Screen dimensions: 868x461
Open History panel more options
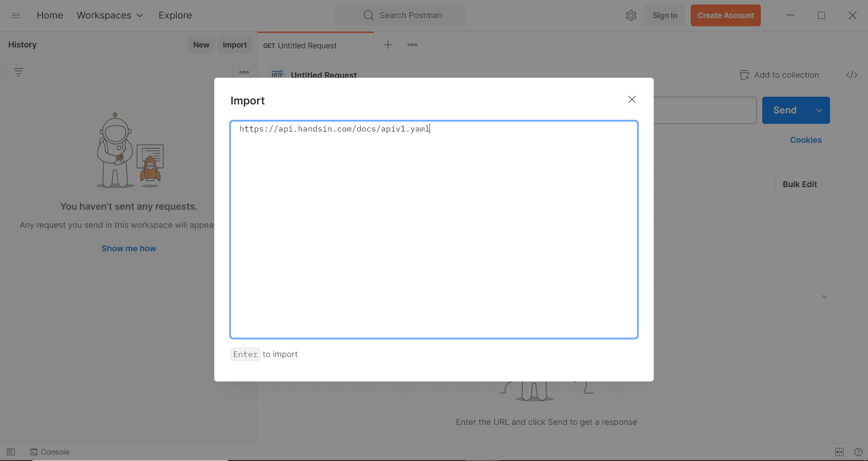click(x=244, y=72)
